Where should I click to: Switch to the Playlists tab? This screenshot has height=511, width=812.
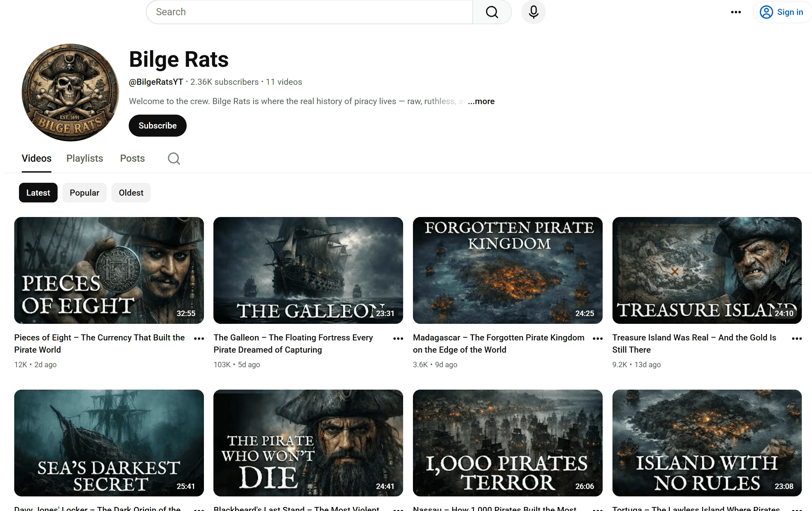pyautogui.click(x=85, y=158)
